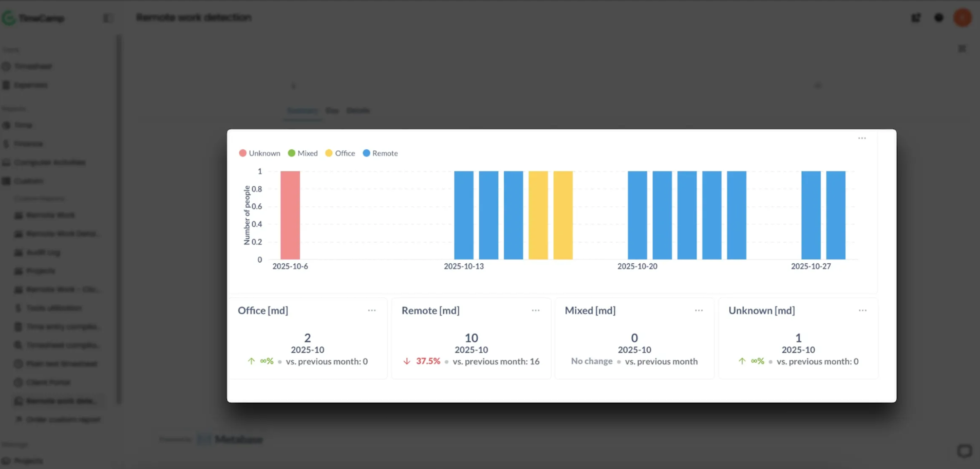Image resolution: width=980 pixels, height=469 pixels.
Task: Open Office [md] card options menu
Action: [372, 310]
